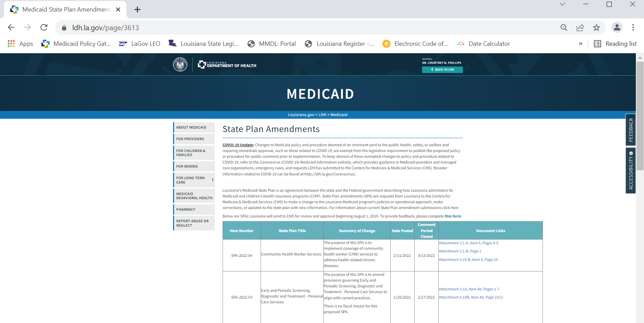Open MMDL: Portal bookmark

click(272, 44)
